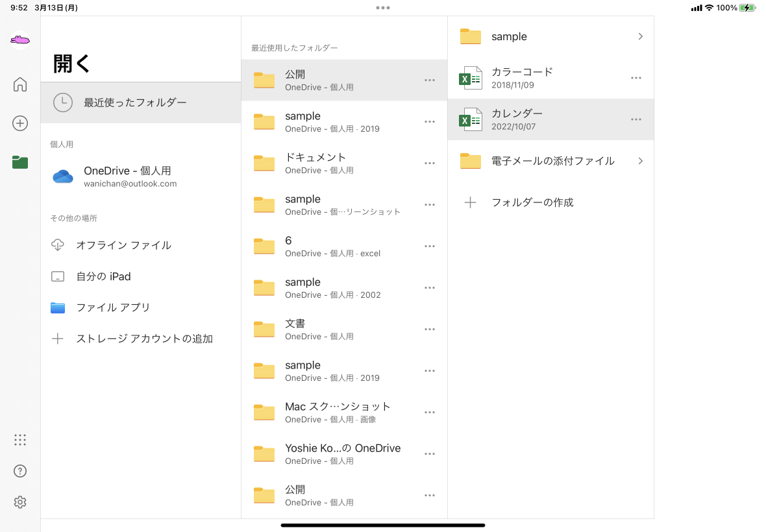The image size is (766, 532).
Task: Open the Home icon in left sidebar
Action: [20, 84]
